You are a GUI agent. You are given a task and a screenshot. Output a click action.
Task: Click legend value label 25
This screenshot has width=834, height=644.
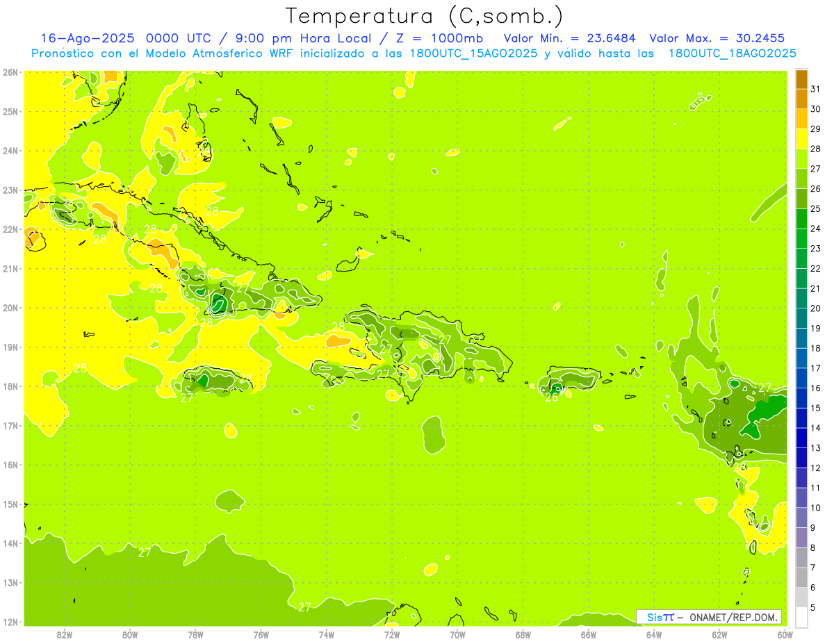815,208
